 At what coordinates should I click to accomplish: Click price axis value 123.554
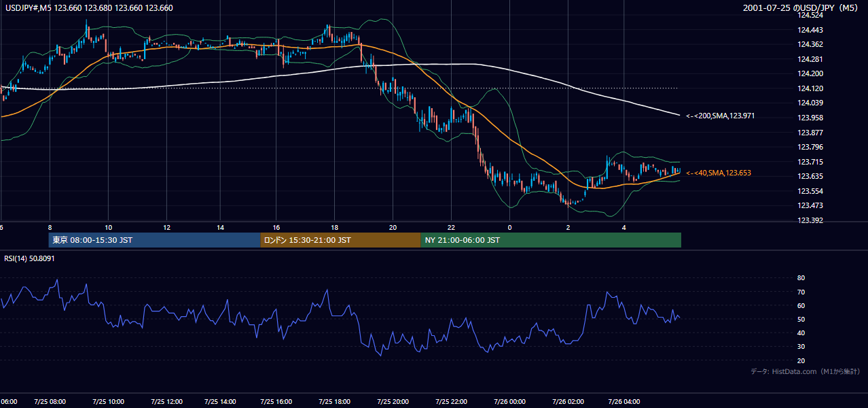[810, 191]
